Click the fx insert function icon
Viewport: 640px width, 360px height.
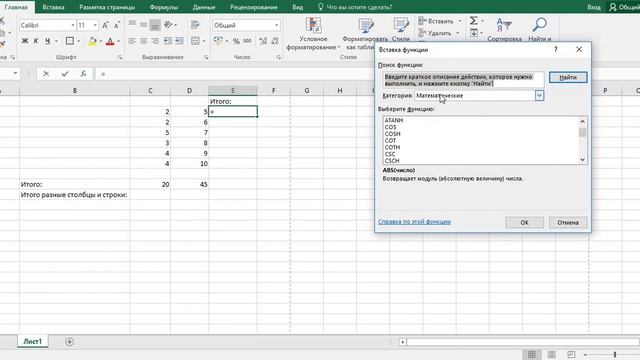pos(83,74)
